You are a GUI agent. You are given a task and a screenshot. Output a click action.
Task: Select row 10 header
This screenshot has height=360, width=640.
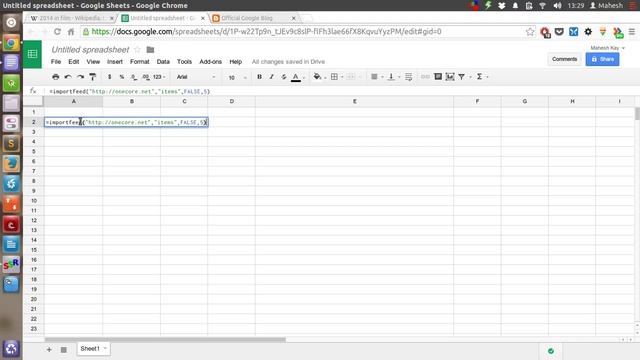click(x=33, y=201)
